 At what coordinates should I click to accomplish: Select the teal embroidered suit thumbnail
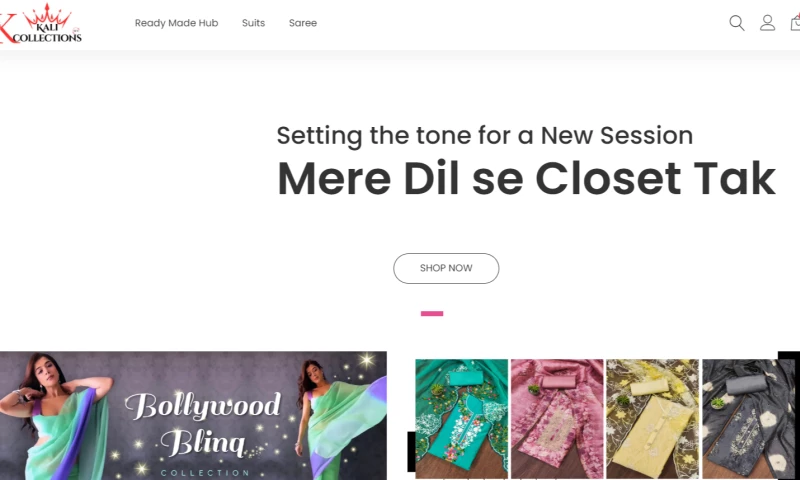[x=462, y=419]
